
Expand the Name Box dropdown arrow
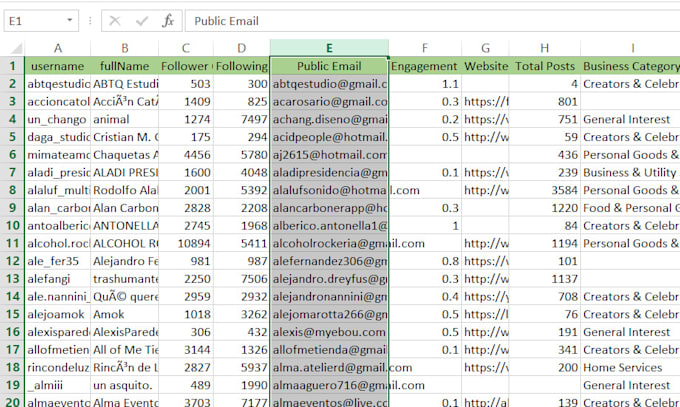pyautogui.click(x=69, y=20)
